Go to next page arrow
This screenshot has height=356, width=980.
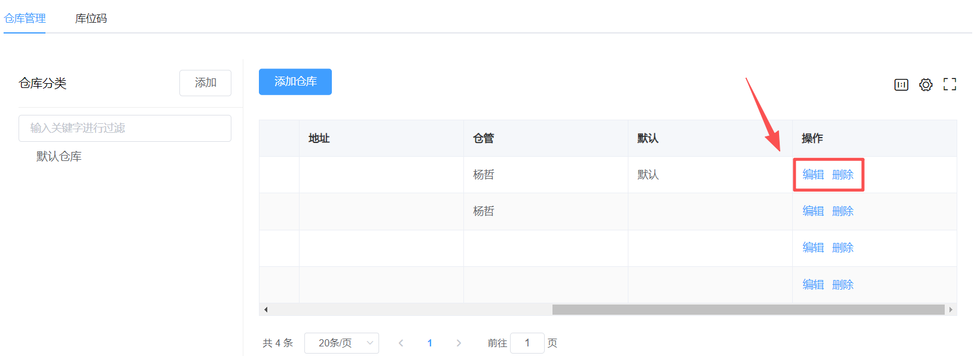click(459, 343)
